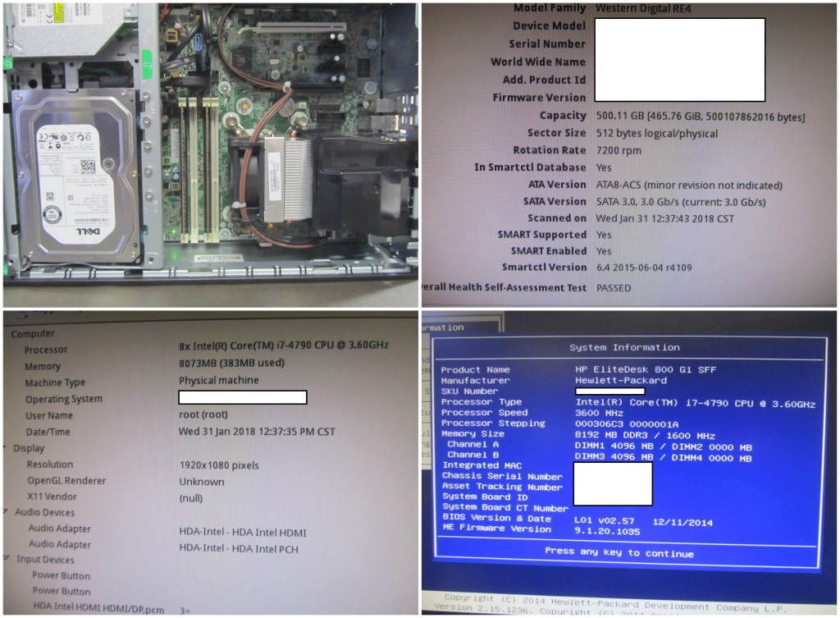Viewport: 840px width, 618px height.
Task: Click the 'HP EliteDesk 800 G1 SFF' product name
Action: click(646, 369)
